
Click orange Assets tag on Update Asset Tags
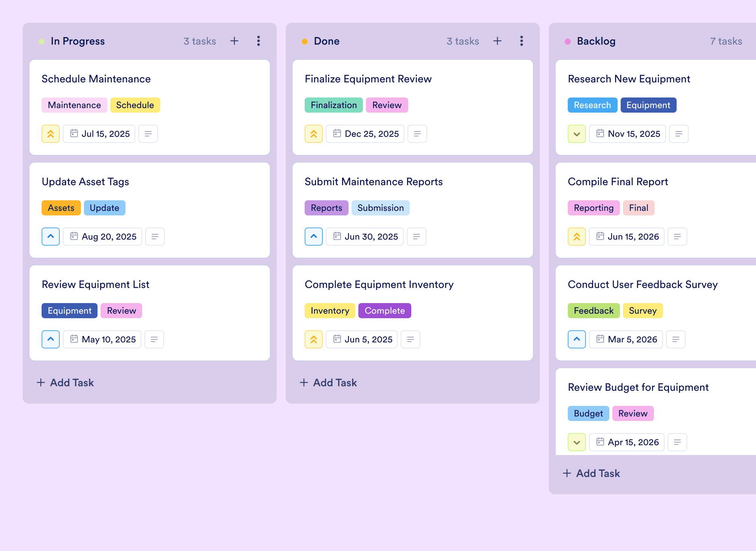coord(61,208)
